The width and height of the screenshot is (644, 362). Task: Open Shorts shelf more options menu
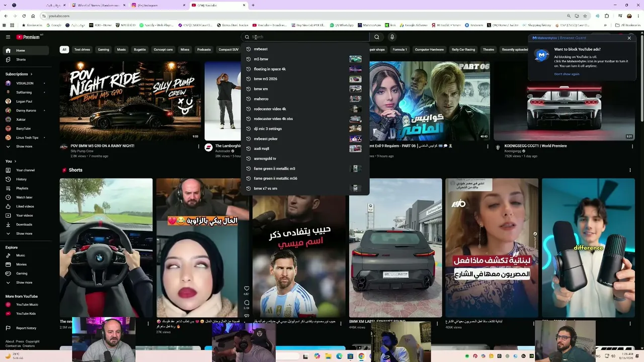click(x=630, y=170)
